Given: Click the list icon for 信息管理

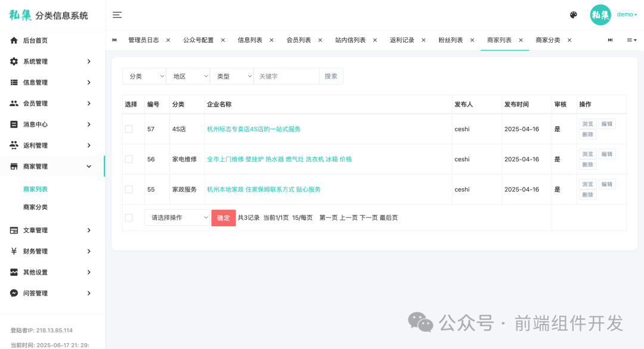Looking at the screenshot, I should coord(14,82).
